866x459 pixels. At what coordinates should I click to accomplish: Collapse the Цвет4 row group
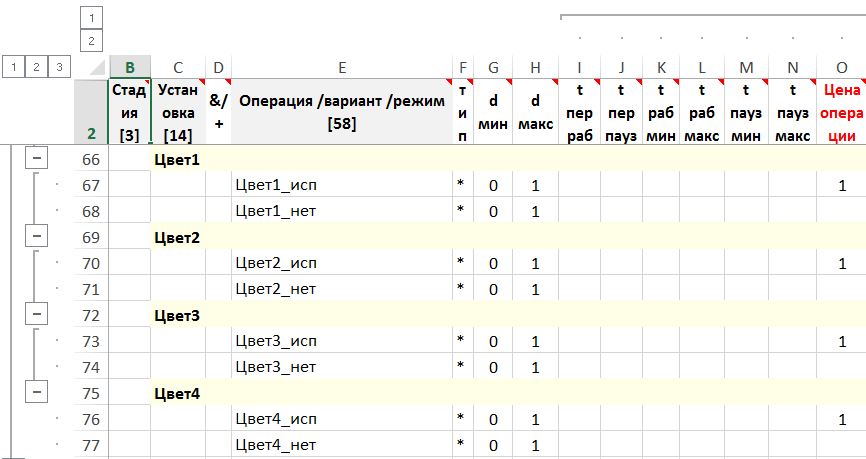click(x=37, y=392)
